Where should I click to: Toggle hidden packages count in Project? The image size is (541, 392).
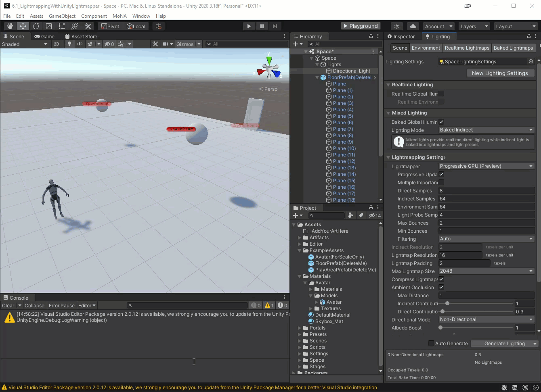(375, 215)
